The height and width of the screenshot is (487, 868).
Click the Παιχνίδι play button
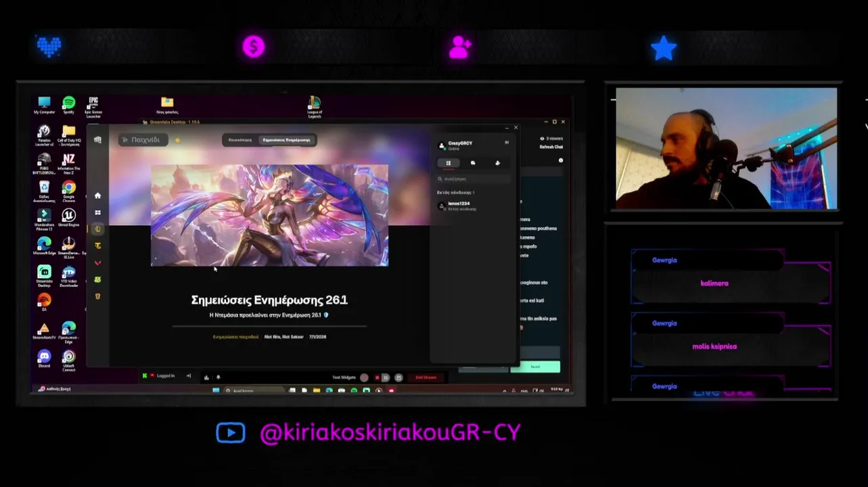click(x=143, y=140)
